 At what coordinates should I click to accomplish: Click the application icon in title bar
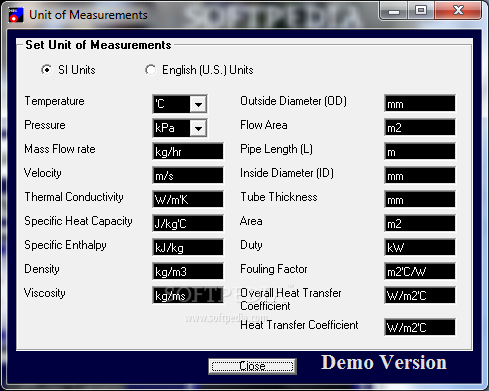pos(16,15)
